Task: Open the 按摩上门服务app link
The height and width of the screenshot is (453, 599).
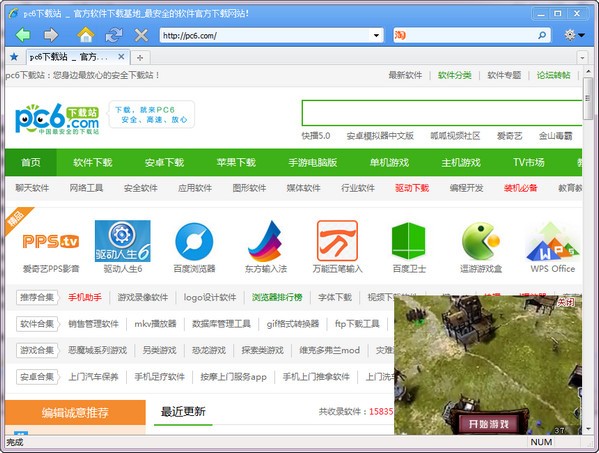Action: pyautogui.click(x=233, y=377)
